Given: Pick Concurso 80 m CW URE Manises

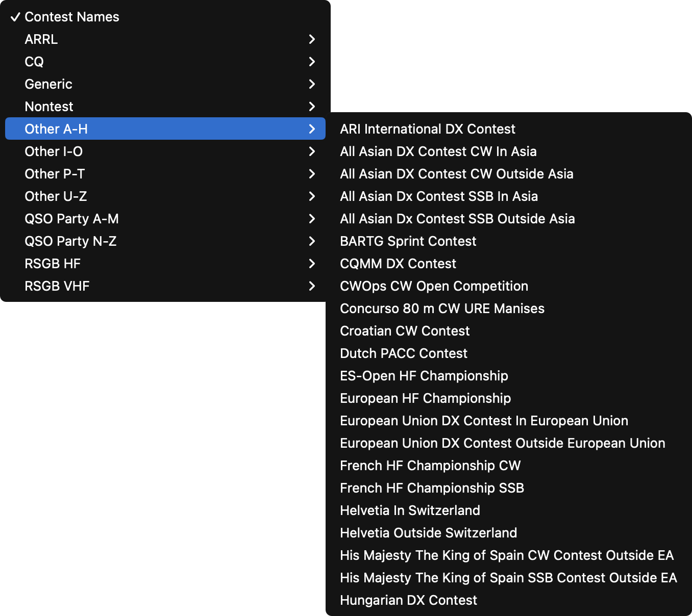Looking at the screenshot, I should pos(509,309).
